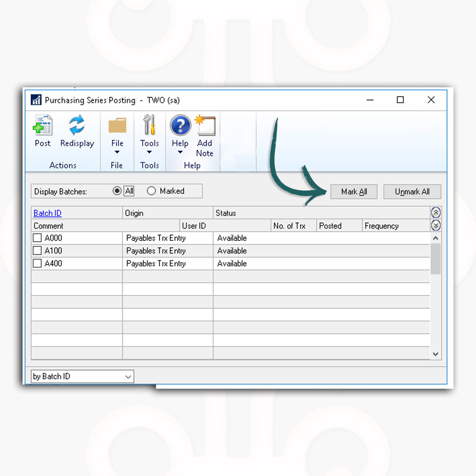
Task: Click the Add Note icon
Action: click(205, 126)
